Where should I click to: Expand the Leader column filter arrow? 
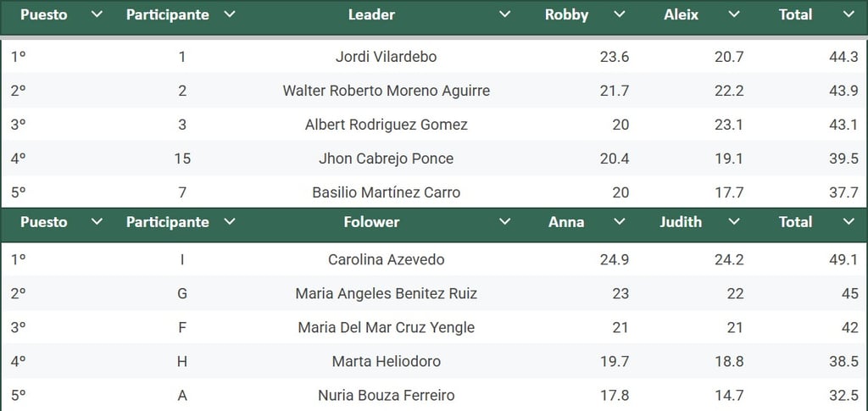coord(504,14)
